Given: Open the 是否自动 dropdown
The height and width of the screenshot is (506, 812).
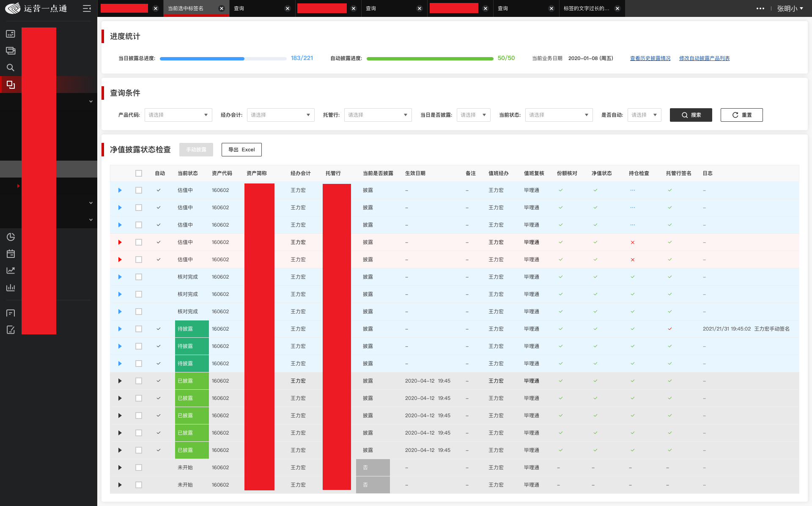Looking at the screenshot, I should [x=645, y=115].
